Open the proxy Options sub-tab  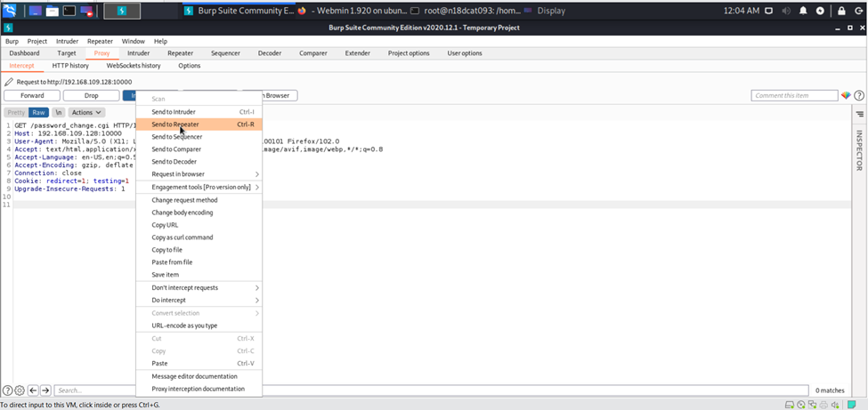190,66
